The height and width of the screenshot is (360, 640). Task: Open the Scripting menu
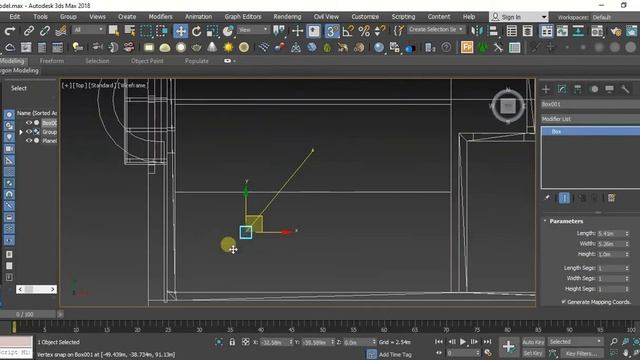point(403,17)
